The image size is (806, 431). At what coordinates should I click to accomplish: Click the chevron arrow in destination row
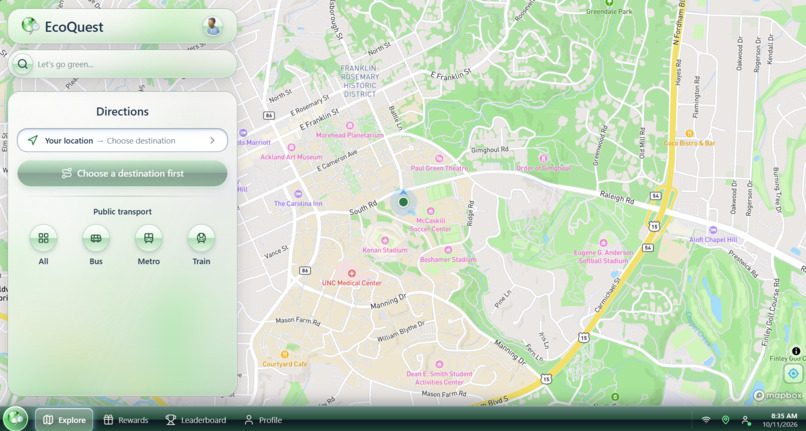coord(212,140)
